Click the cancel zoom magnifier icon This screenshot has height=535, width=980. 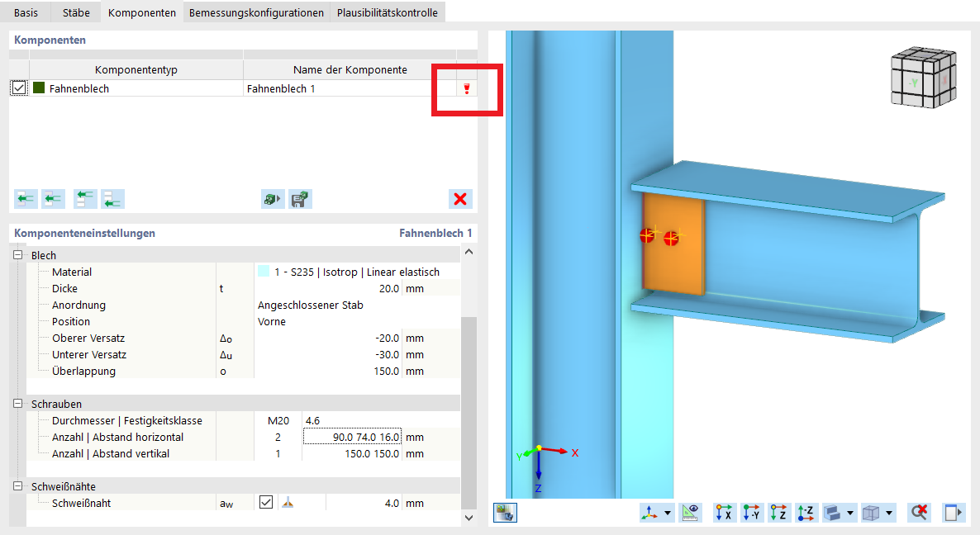[x=919, y=513]
